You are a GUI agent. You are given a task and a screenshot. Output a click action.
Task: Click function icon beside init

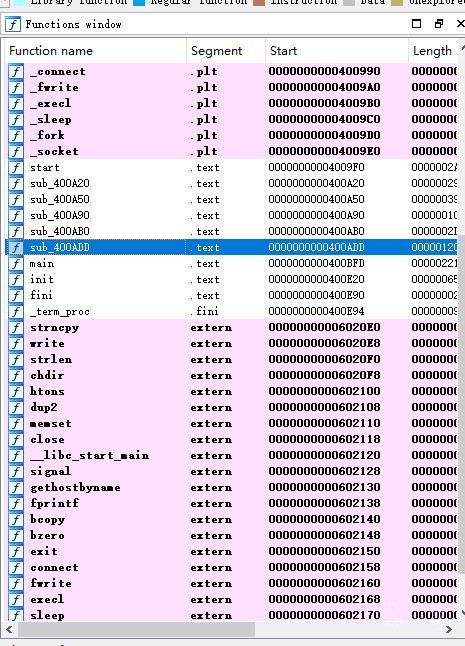coord(16,279)
